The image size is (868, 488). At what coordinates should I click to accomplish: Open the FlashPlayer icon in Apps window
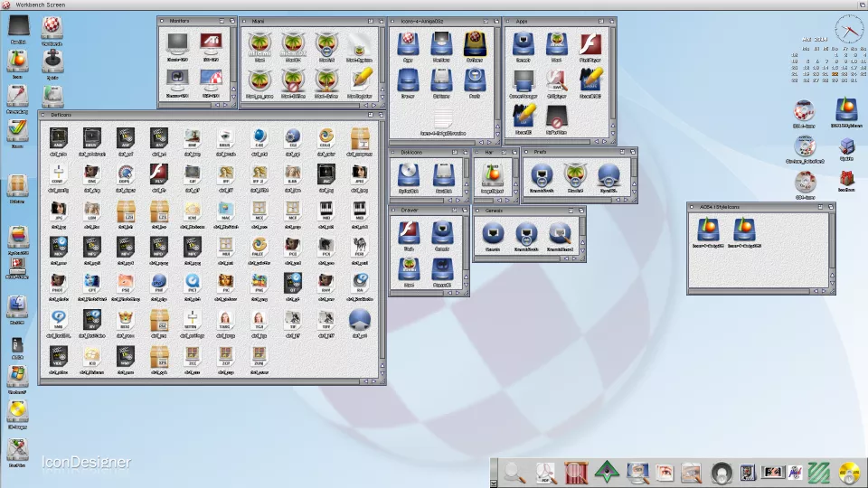tap(590, 44)
